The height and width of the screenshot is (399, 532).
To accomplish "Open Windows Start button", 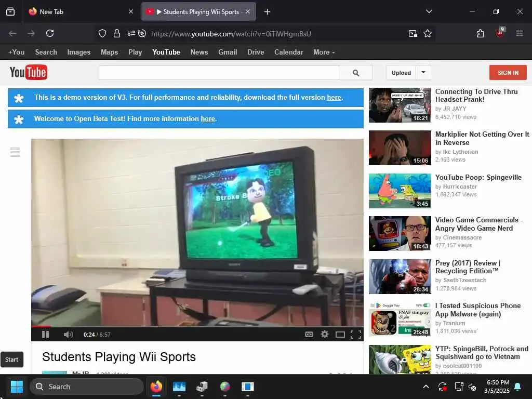I will 17,387.
